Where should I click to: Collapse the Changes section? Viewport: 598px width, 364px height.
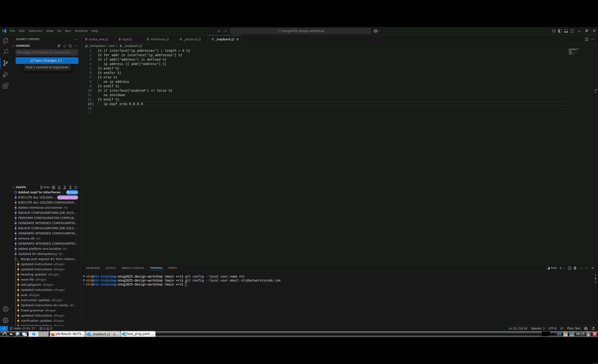(x=14, y=46)
